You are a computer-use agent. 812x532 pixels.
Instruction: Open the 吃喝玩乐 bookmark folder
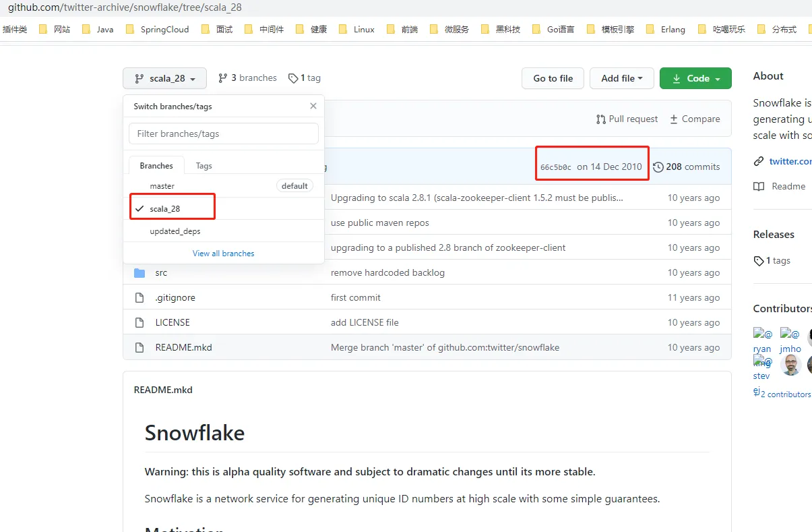[721, 29]
